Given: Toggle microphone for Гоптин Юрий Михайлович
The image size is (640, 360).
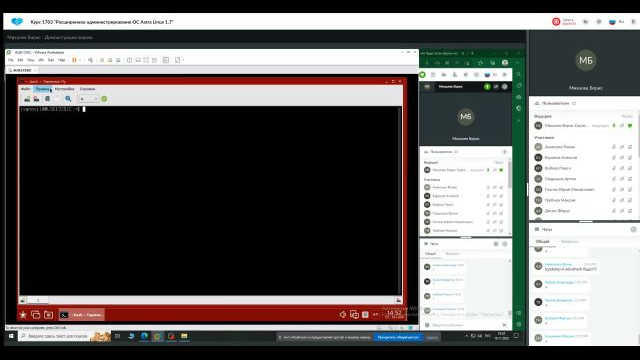Looking at the screenshot, I should [613, 189].
